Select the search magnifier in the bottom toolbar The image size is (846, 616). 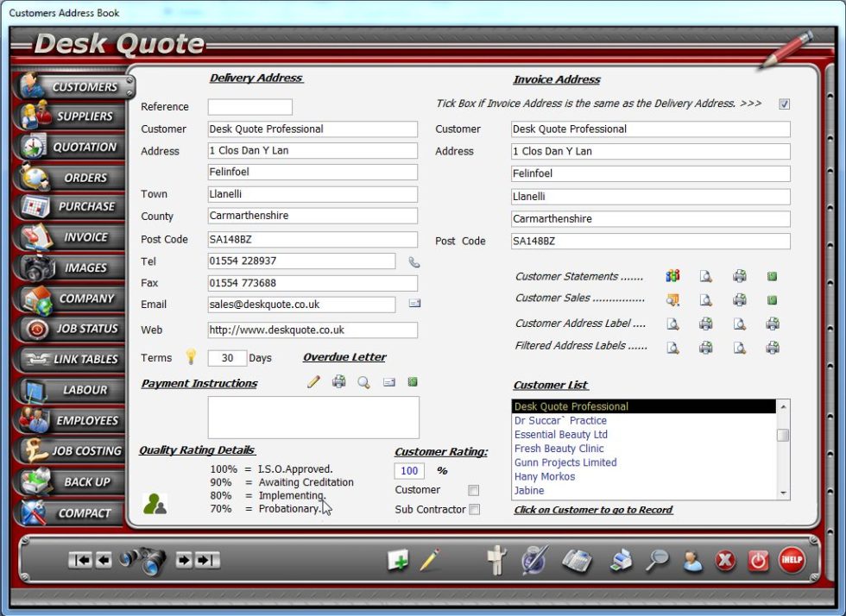(x=656, y=559)
